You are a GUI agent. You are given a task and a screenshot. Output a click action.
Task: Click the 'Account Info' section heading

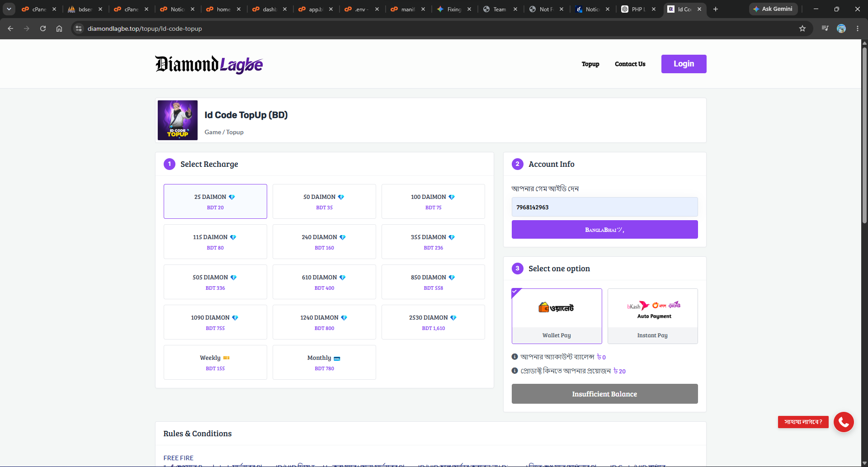[551, 164]
